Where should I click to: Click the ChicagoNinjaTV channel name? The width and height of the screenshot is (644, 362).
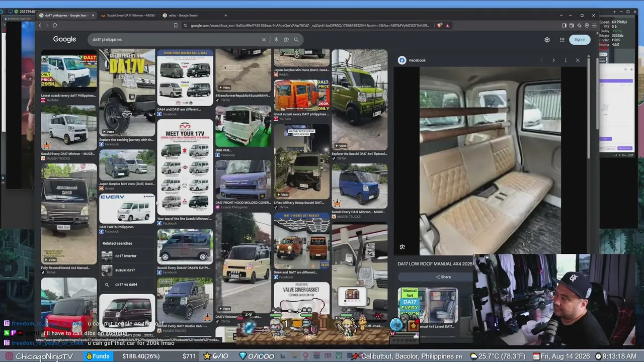pyautogui.click(x=44, y=356)
